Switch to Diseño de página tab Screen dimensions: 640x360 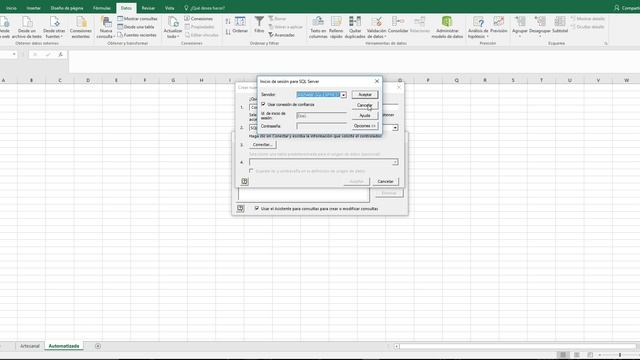(x=67, y=8)
